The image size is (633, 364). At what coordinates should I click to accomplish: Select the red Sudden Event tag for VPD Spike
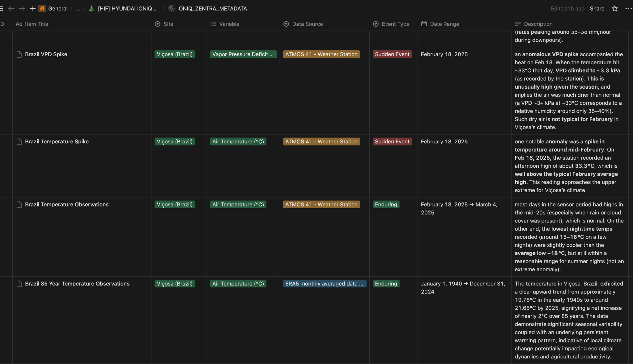(392, 54)
